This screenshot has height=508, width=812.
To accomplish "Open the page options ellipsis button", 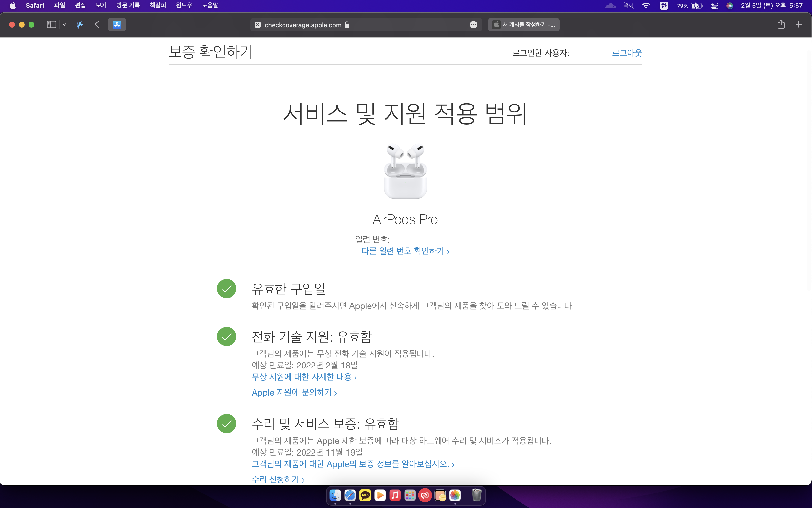I will point(473,24).
